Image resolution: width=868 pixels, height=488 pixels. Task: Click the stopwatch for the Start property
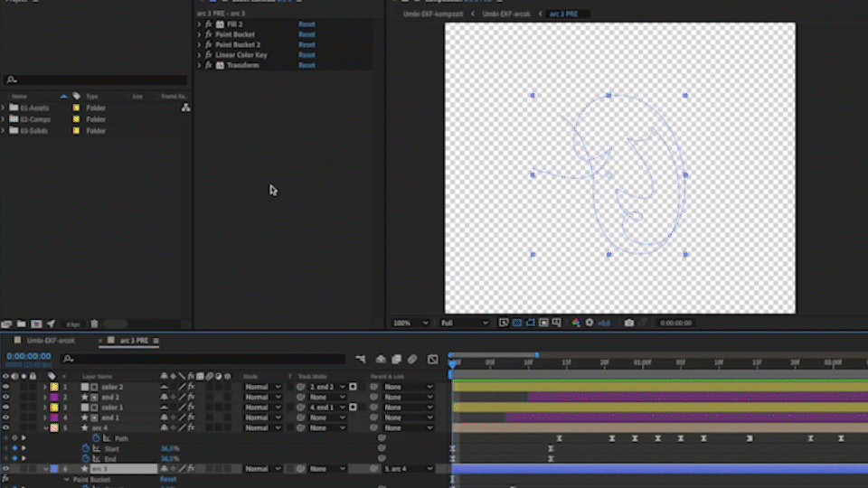(86, 449)
